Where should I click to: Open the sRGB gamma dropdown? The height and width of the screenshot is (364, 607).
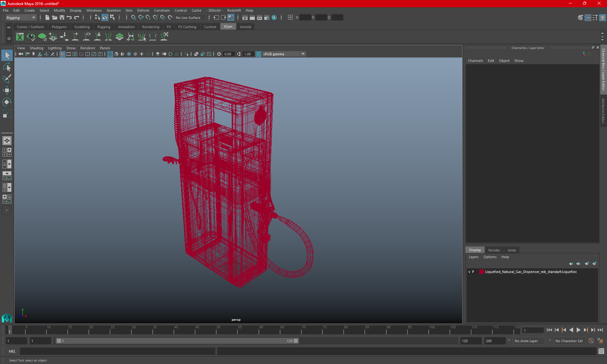284,54
